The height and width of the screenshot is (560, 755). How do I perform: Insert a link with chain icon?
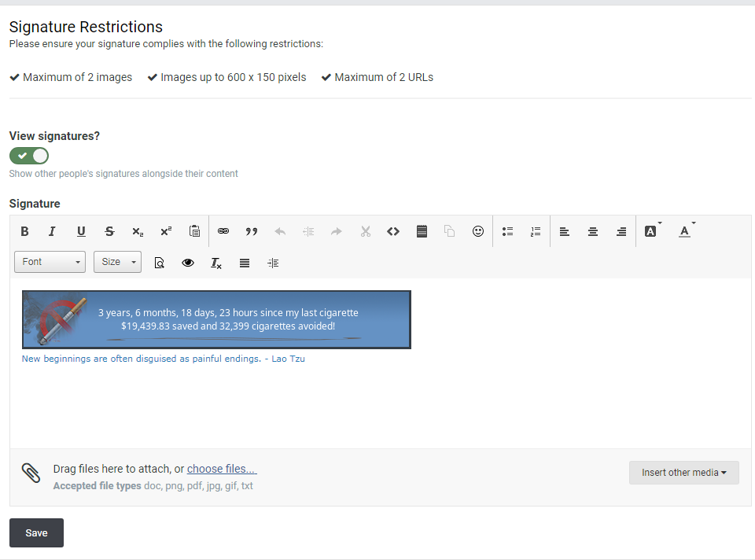pos(223,231)
